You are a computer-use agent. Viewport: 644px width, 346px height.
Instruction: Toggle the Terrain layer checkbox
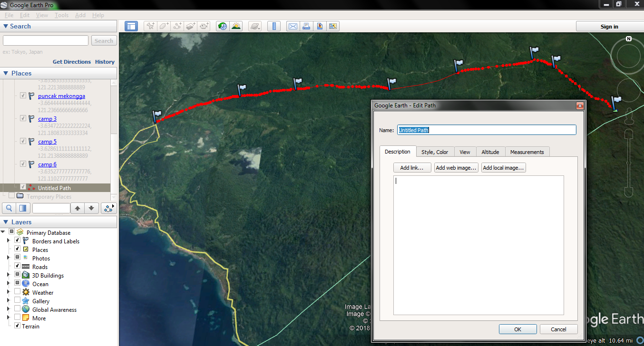pyautogui.click(x=18, y=326)
